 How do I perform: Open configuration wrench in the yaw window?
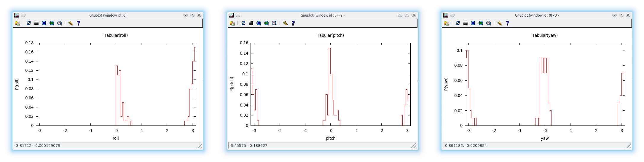[x=500, y=23]
